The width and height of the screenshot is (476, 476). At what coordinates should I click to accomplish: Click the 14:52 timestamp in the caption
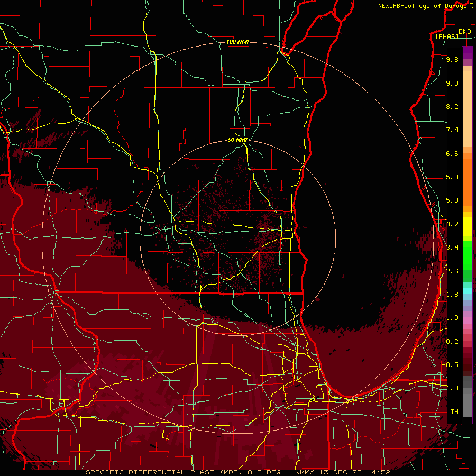pos(379,472)
